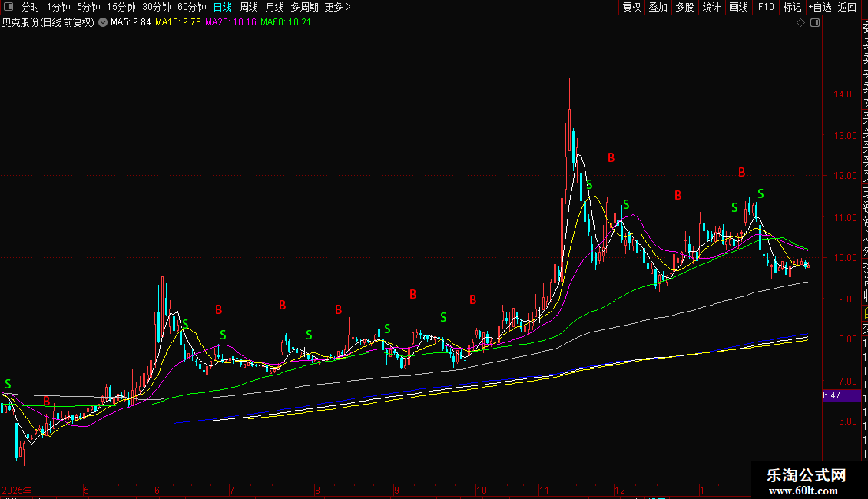This screenshot has height=499, width=868.
Task: Click the 返回 return button
Action: (847, 7)
